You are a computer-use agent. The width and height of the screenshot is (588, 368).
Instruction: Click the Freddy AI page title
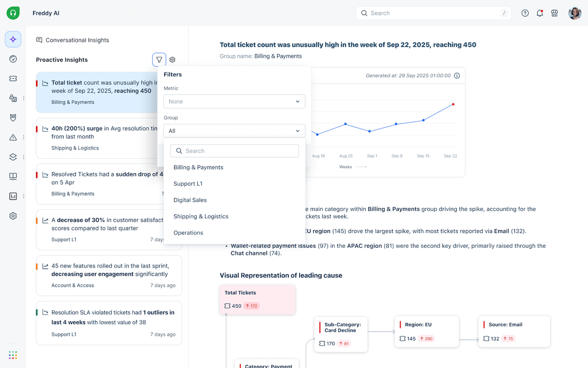coord(46,13)
